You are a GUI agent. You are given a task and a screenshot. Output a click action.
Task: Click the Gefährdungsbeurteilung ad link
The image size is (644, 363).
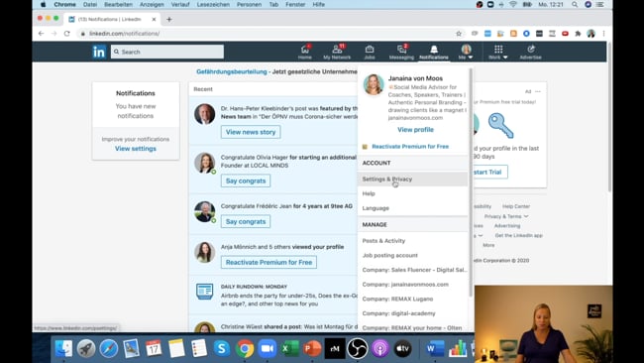point(232,71)
